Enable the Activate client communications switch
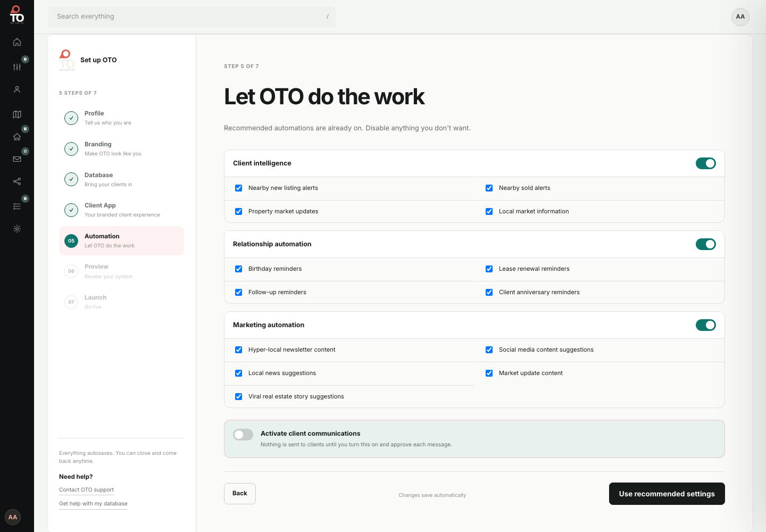Screen dimensions: 766x532 [x=243, y=435]
